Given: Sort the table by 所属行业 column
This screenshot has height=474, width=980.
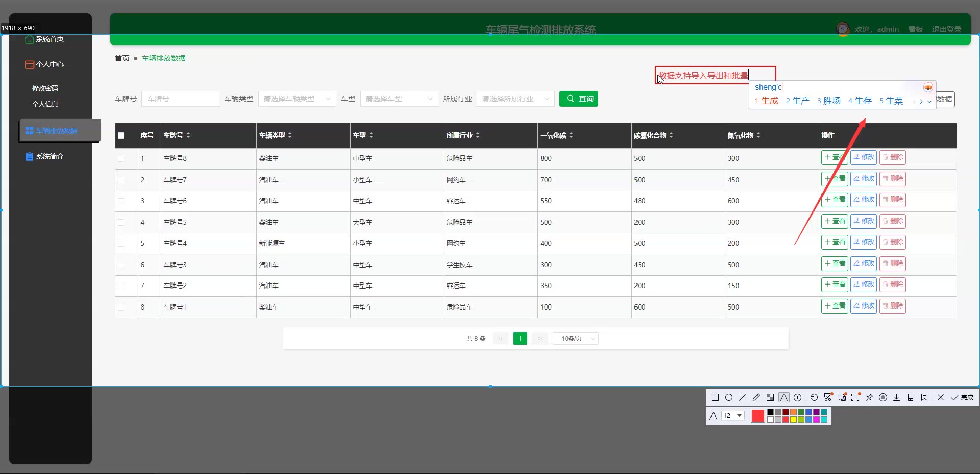Looking at the screenshot, I should 478,135.
